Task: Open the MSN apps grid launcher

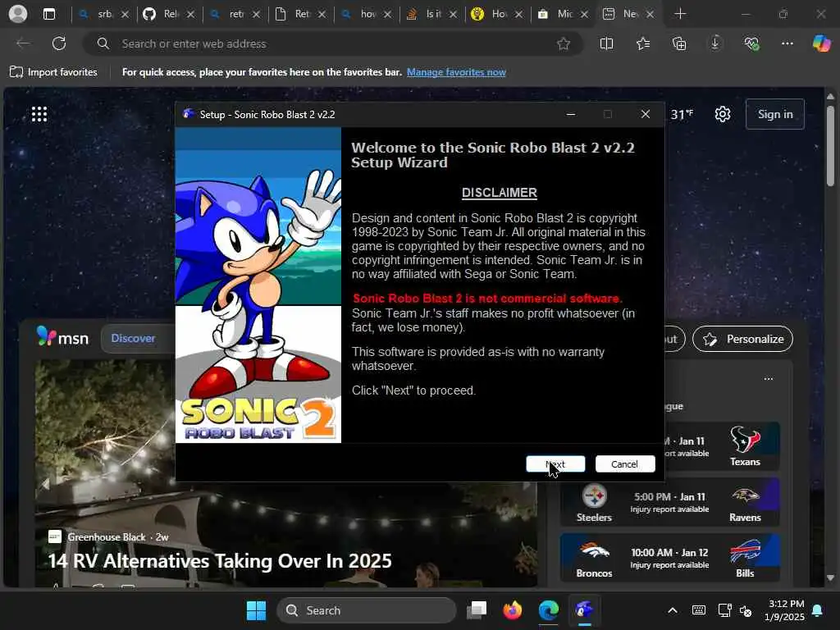Action: point(39,113)
